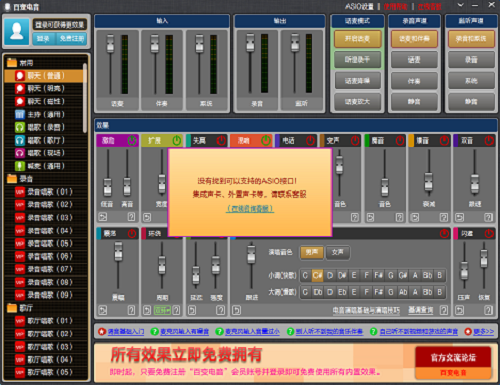
Task: Select the 男声 voice option
Action: 312,252
